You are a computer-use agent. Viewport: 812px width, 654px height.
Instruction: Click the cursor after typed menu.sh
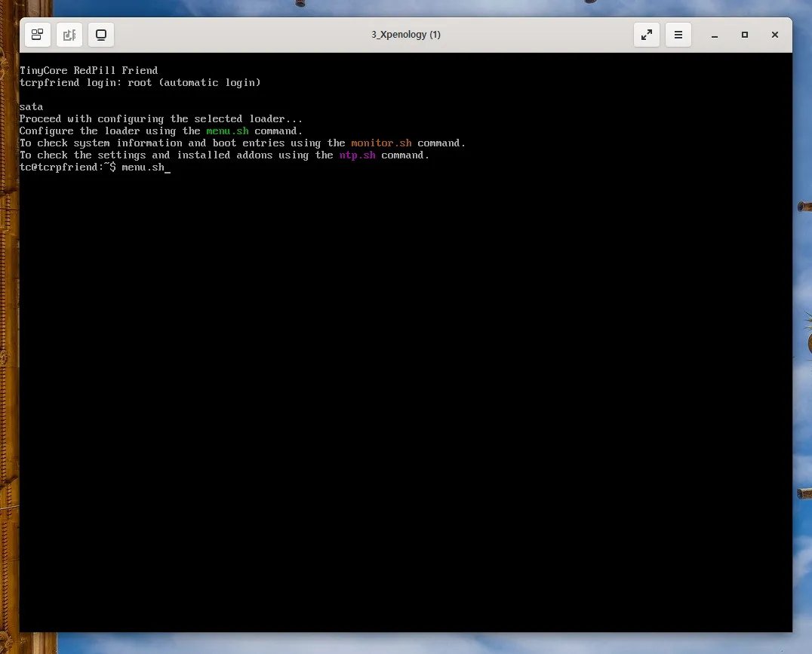click(x=168, y=168)
